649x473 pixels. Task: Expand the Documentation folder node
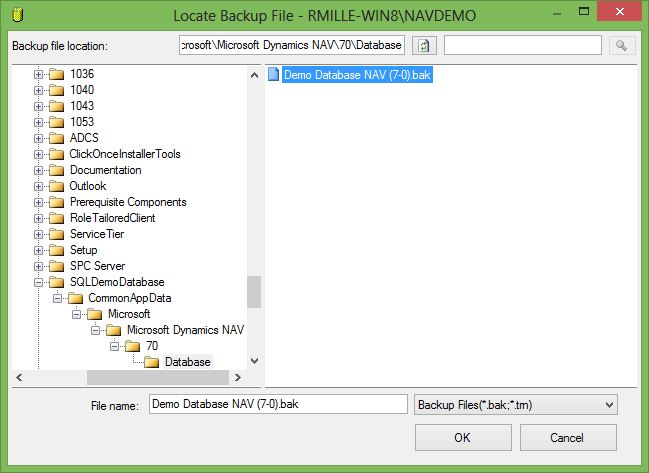tap(38, 170)
